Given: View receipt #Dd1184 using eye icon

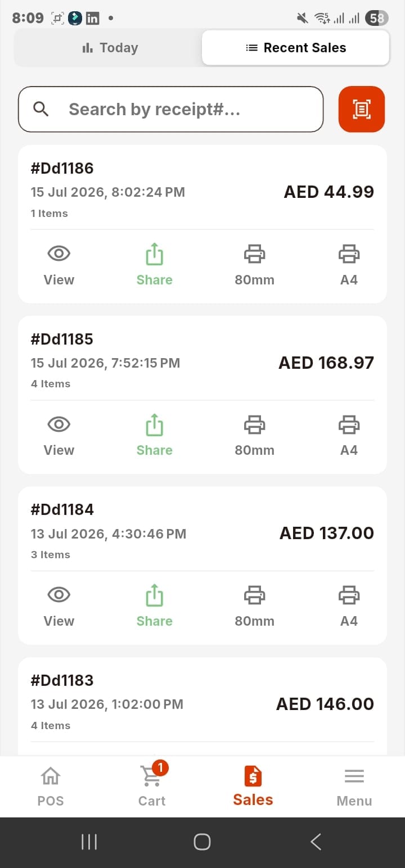Looking at the screenshot, I should 59,606.
